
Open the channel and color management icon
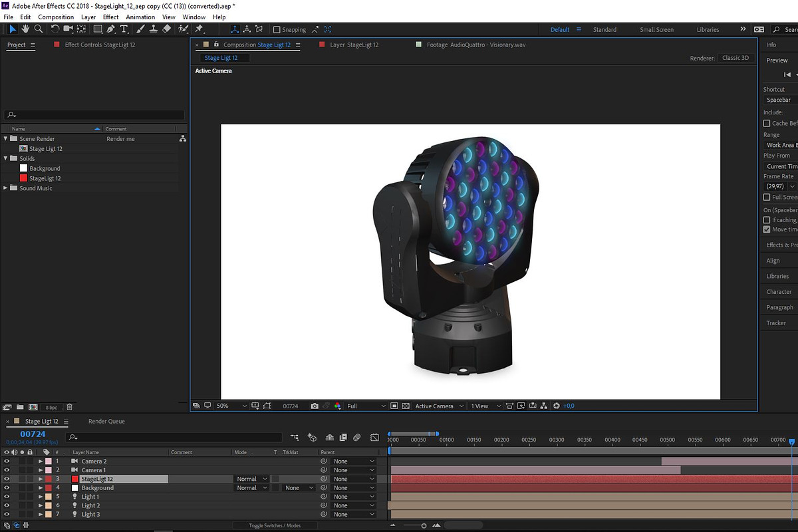[x=337, y=406]
